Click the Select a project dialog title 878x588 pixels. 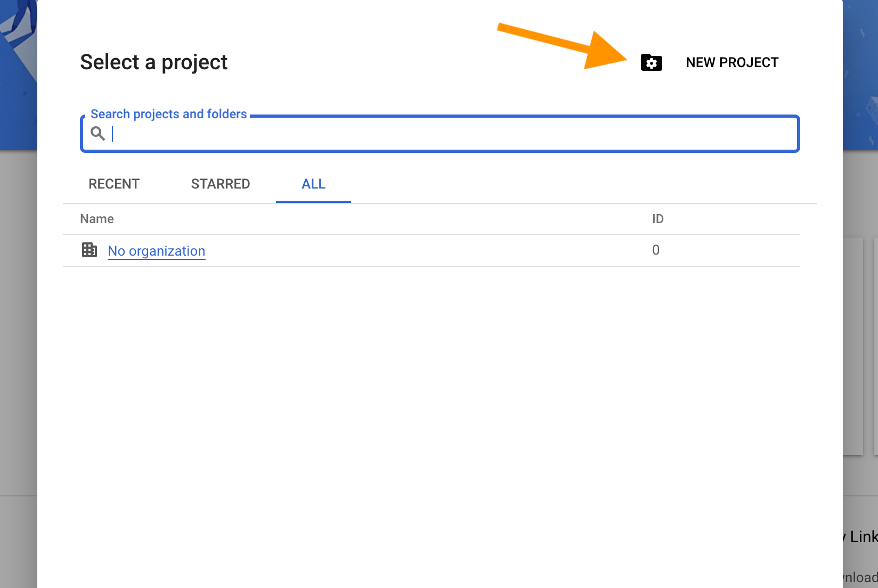coord(153,62)
